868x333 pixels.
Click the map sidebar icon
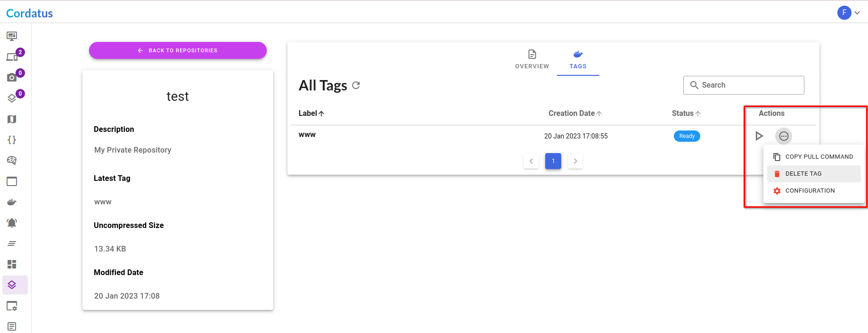click(13, 119)
